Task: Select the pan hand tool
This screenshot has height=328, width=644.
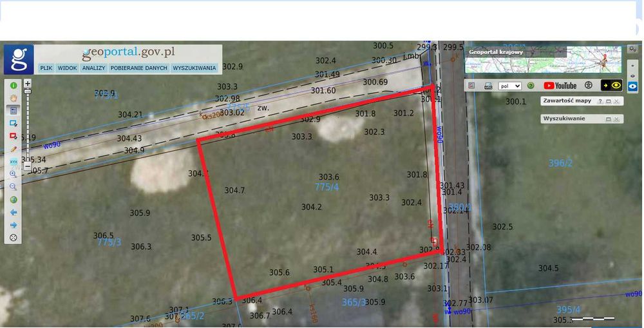Action: 14,98
